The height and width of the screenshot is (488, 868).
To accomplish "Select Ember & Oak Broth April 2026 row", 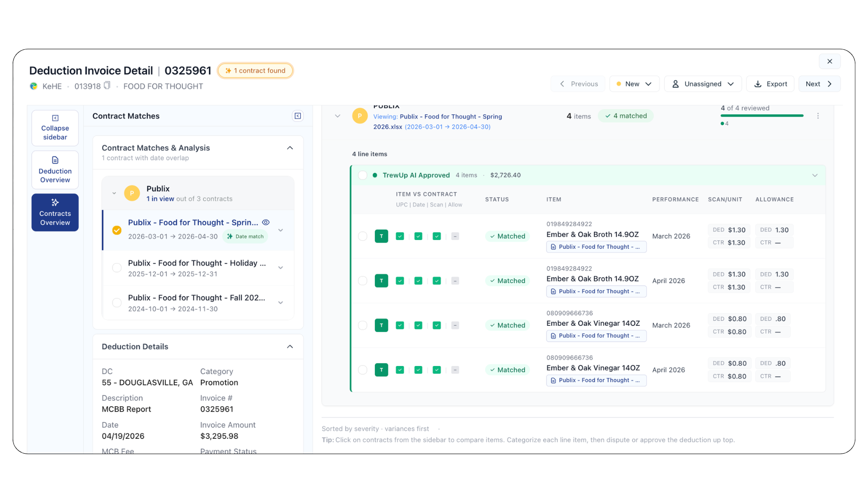I will point(363,281).
